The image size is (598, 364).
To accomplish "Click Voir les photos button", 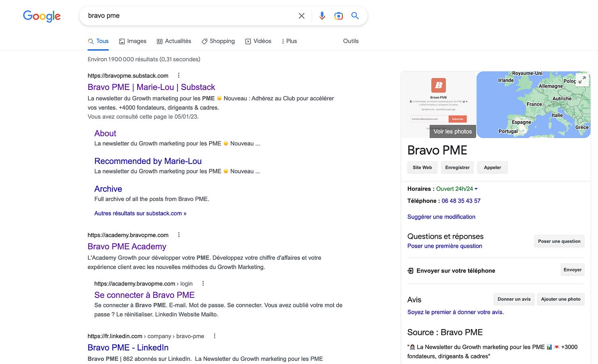I will click(453, 131).
